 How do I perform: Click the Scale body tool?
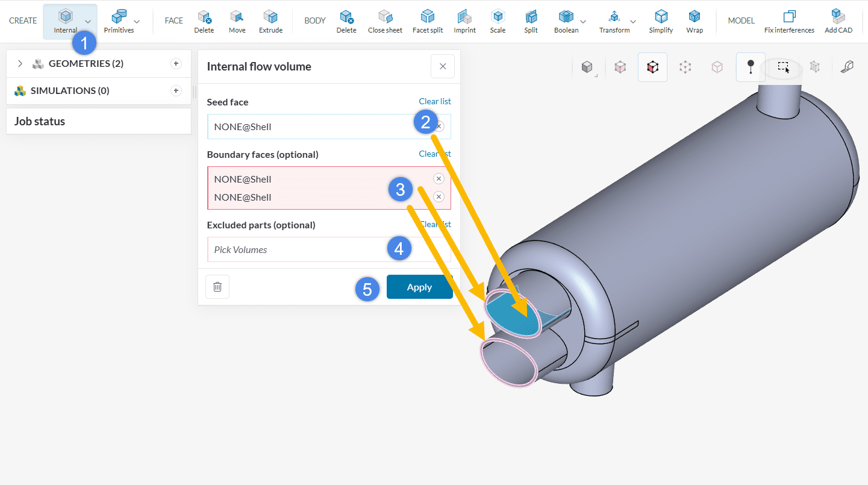(x=498, y=21)
